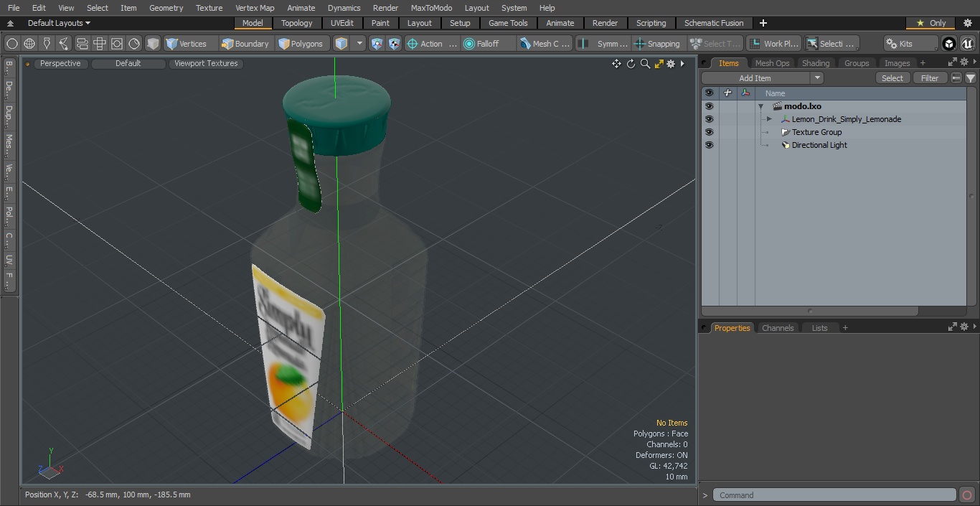Toggle Snapping
The height and width of the screenshot is (506, 980).
[658, 44]
